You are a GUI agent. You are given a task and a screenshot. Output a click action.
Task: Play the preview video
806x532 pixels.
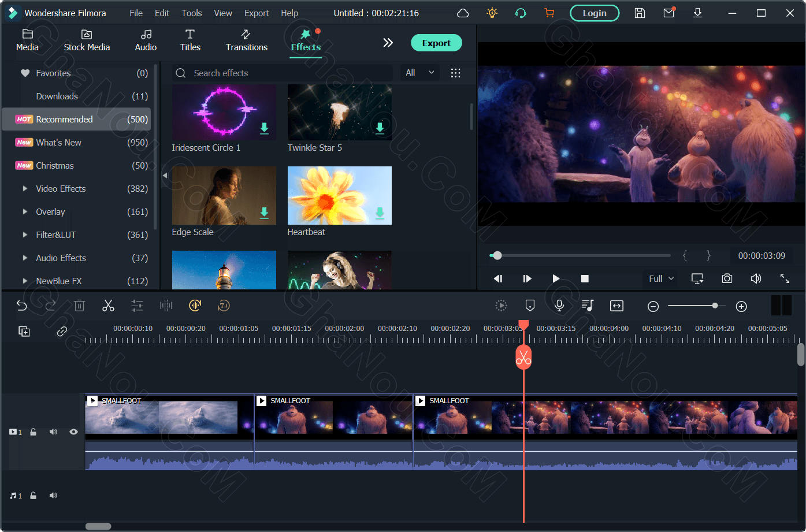[556, 278]
